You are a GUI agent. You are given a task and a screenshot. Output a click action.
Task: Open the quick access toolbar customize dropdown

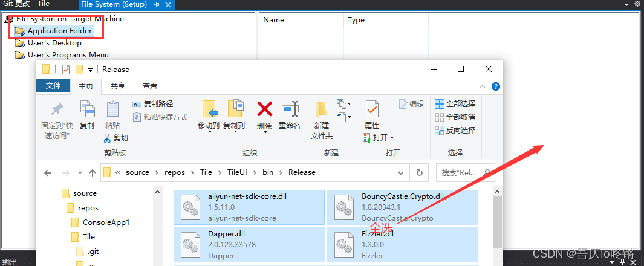tap(90, 70)
